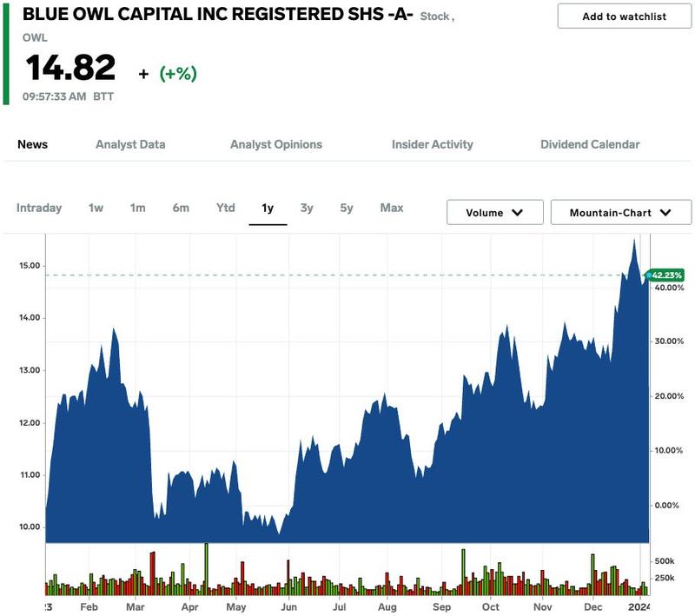
Task: Open the News tab
Action: tap(32, 144)
